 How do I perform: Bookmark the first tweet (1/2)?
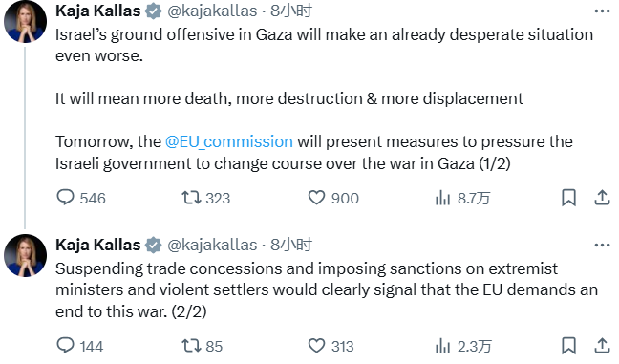568,198
